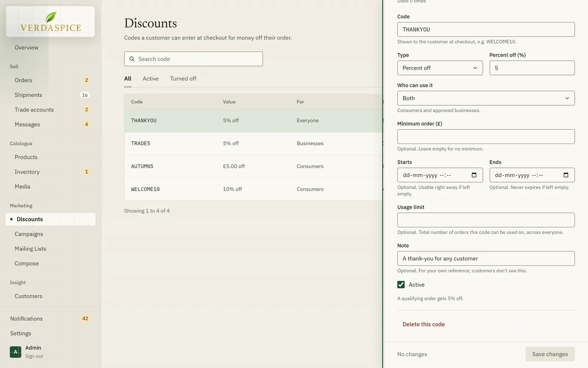This screenshot has width=588, height=368.
Task: Switch to the Active tab
Action: point(151,79)
